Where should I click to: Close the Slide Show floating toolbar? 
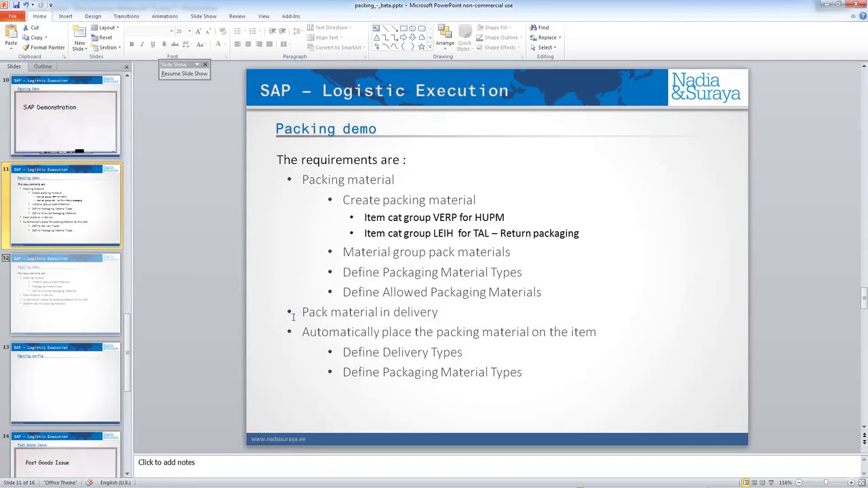coord(205,64)
